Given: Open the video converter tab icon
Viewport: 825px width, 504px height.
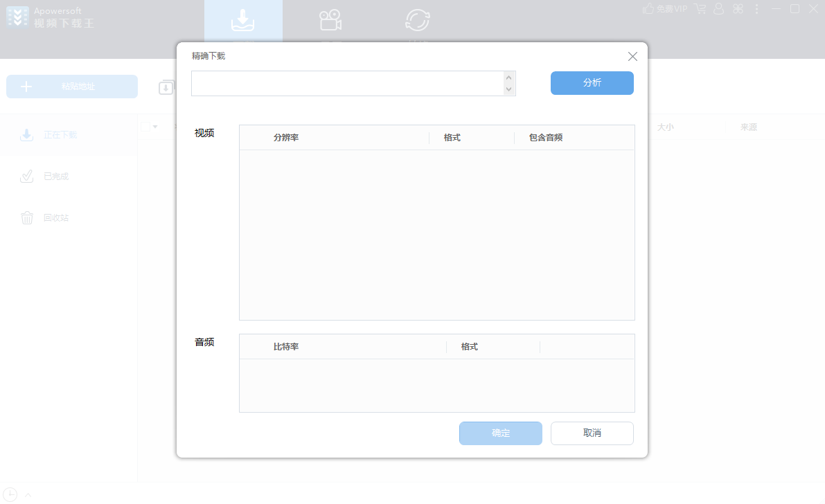Looking at the screenshot, I should pyautogui.click(x=417, y=21).
